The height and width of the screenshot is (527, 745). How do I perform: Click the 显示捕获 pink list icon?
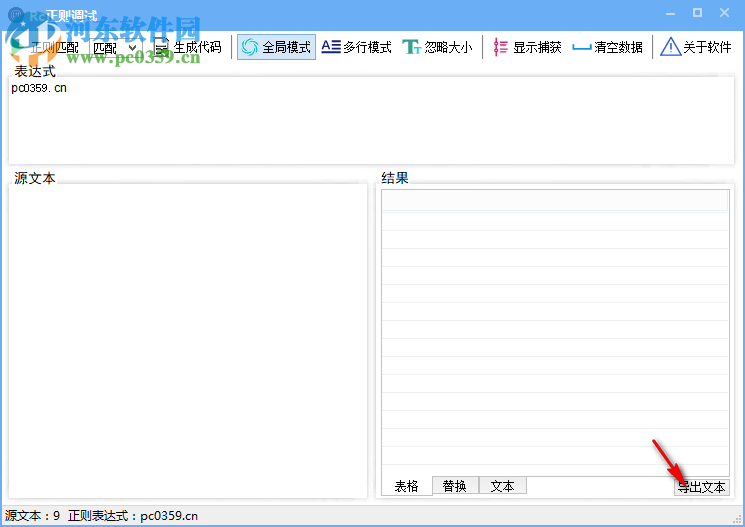pyautogui.click(x=500, y=47)
